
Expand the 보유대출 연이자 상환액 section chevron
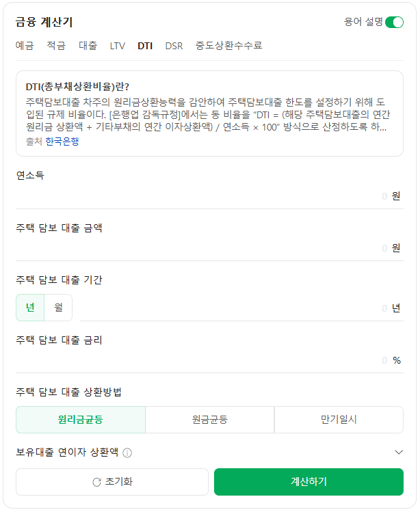tap(399, 452)
